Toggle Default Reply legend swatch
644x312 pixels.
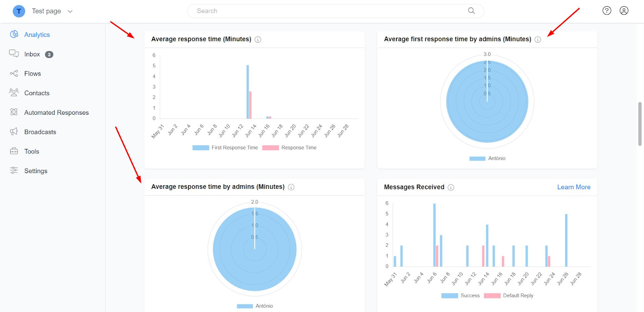[492, 295]
